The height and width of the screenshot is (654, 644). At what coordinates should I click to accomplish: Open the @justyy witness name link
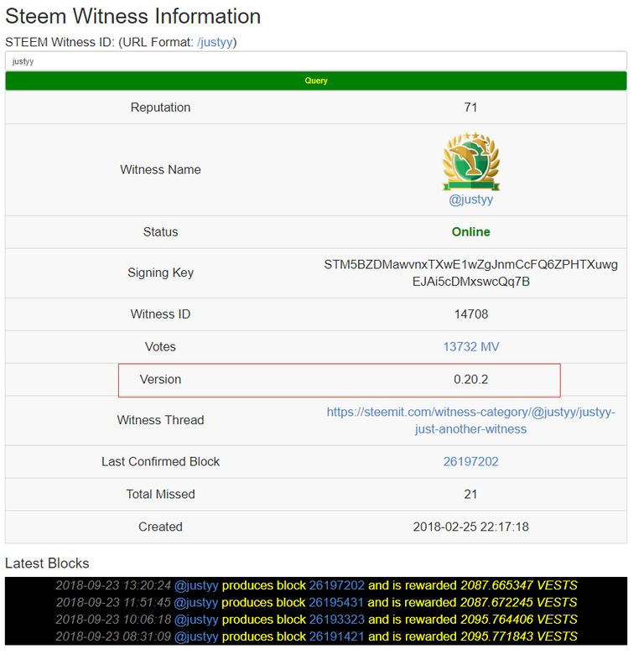471,200
